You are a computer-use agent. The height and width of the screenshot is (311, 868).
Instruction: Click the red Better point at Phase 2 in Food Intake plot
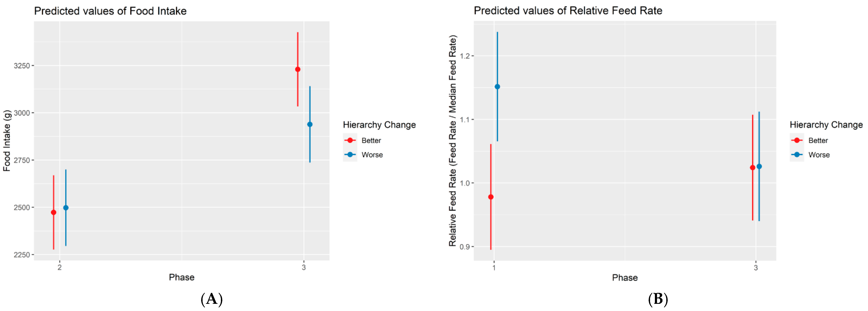[x=54, y=212]
